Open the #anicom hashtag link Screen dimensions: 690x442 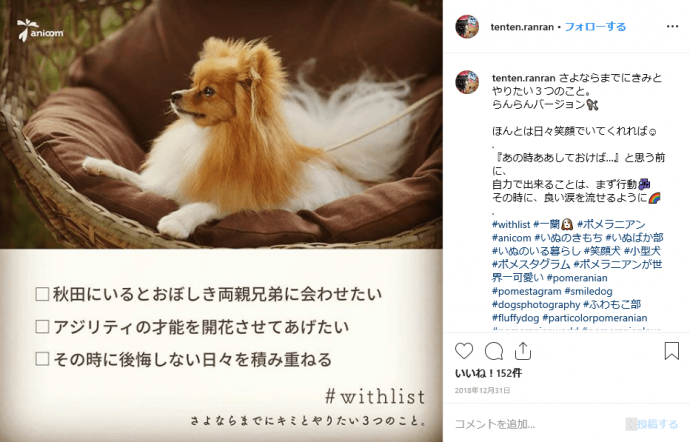coord(511,238)
